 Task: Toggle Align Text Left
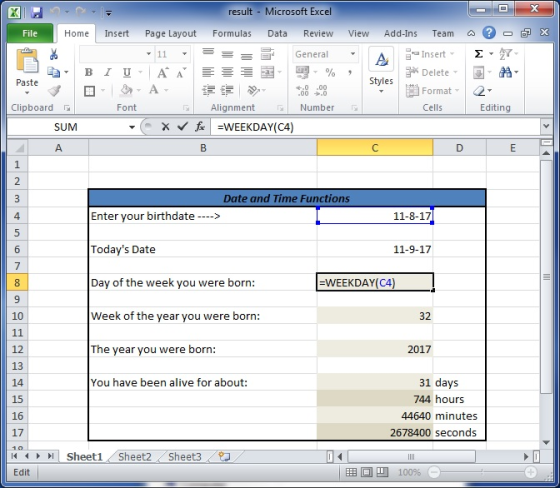[208, 72]
